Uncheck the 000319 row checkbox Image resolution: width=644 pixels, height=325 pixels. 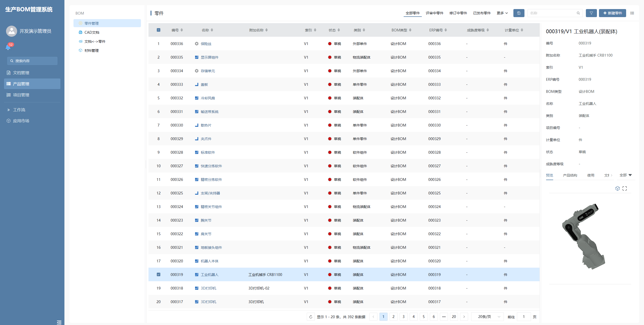(159, 274)
